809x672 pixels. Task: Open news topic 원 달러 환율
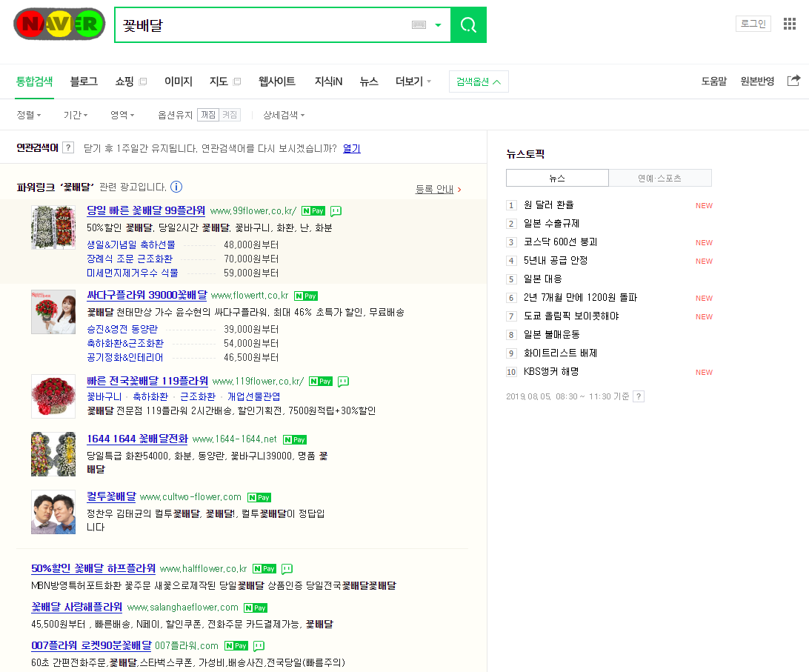pos(548,205)
